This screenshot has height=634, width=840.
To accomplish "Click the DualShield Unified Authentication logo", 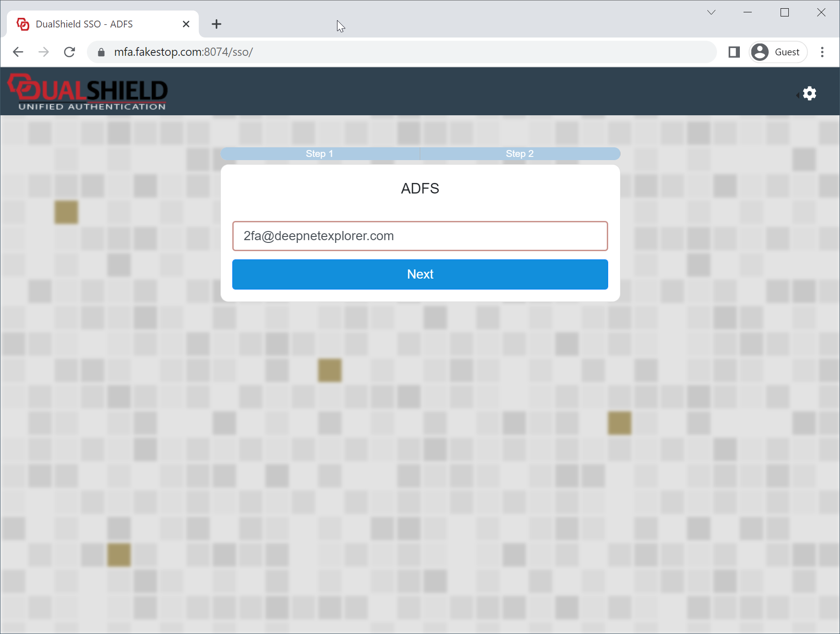I will click(x=88, y=92).
